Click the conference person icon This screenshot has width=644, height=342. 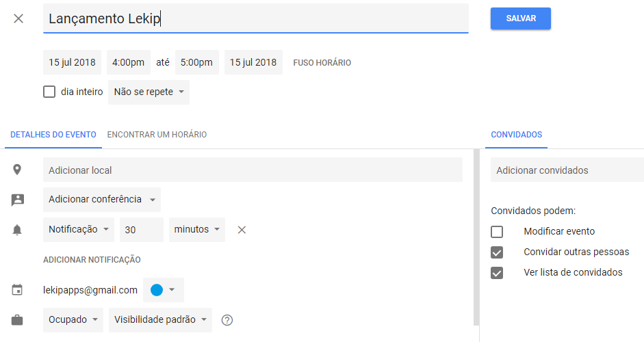(x=17, y=200)
